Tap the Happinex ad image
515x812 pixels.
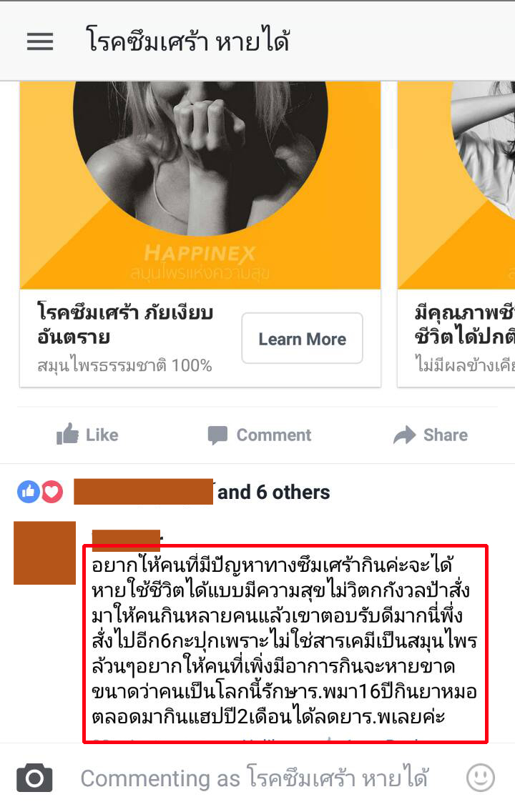(x=200, y=185)
